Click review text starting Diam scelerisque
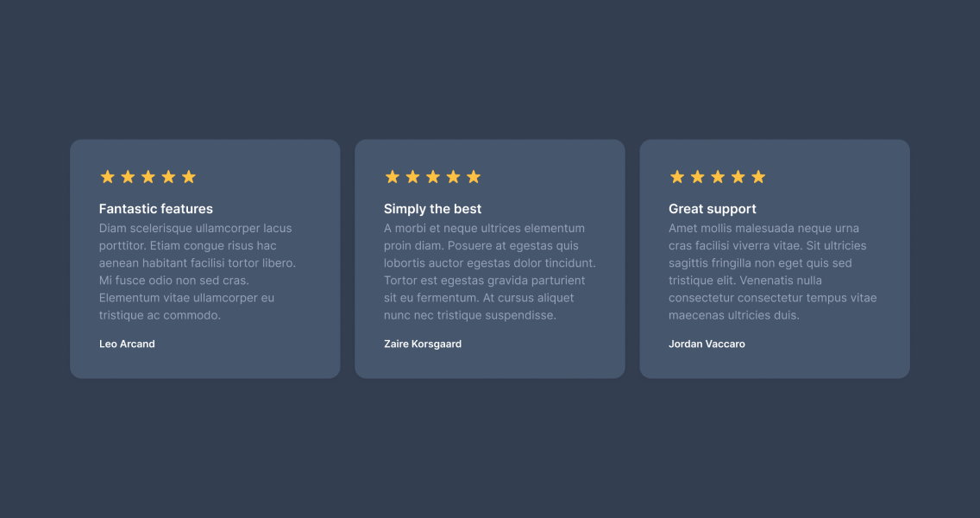The width and height of the screenshot is (980, 518). tap(198, 271)
